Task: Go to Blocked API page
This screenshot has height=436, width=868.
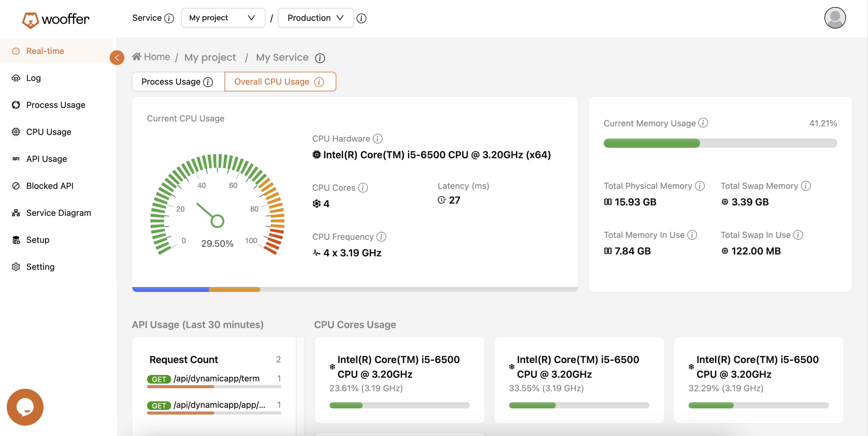Action: 50,186
